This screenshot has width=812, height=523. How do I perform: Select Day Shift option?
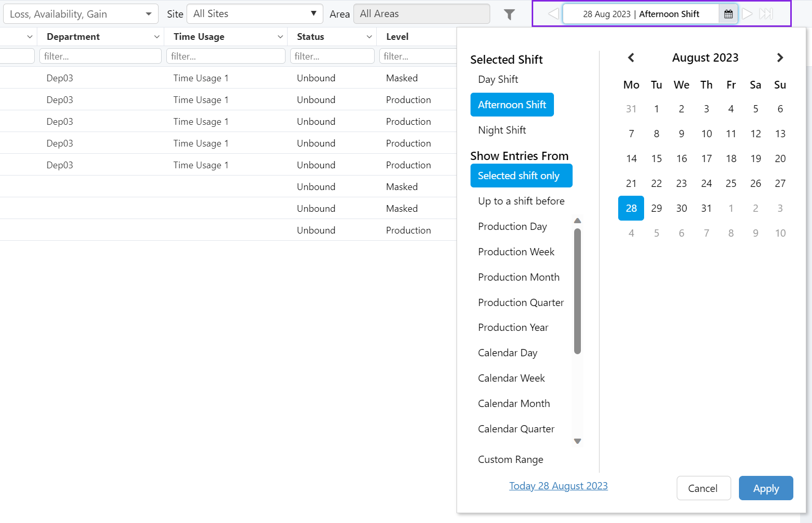497,79
